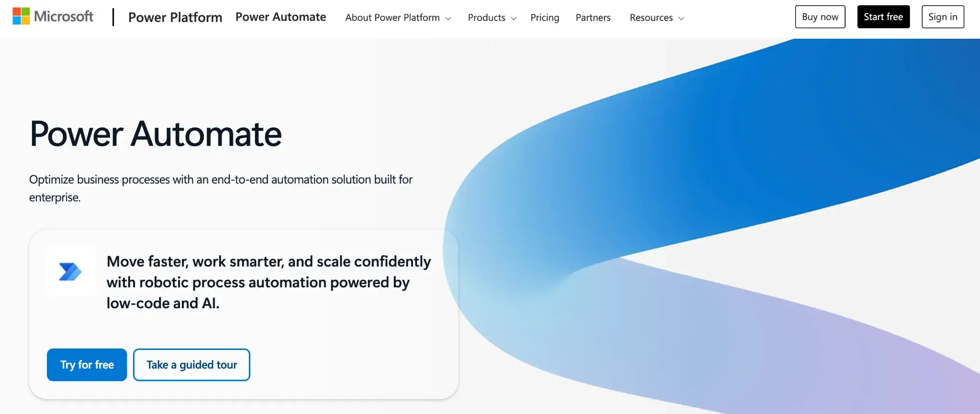Open the Power Platform home link
The image size is (980, 414).
tap(175, 17)
